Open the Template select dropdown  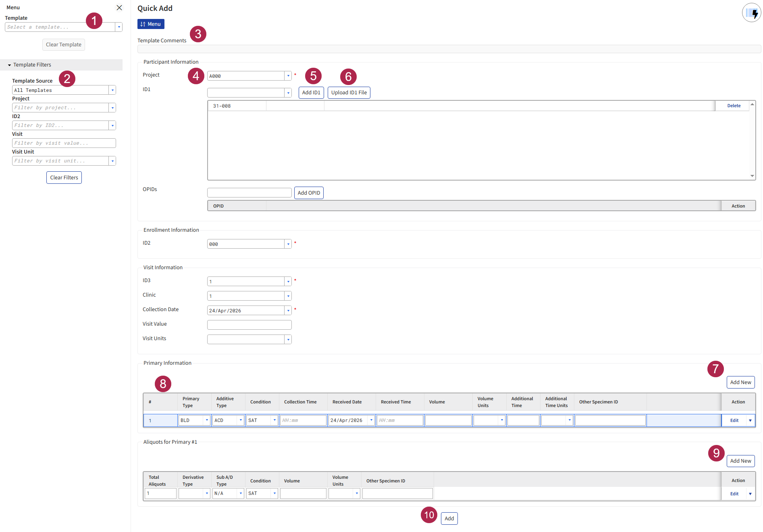pyautogui.click(x=119, y=27)
